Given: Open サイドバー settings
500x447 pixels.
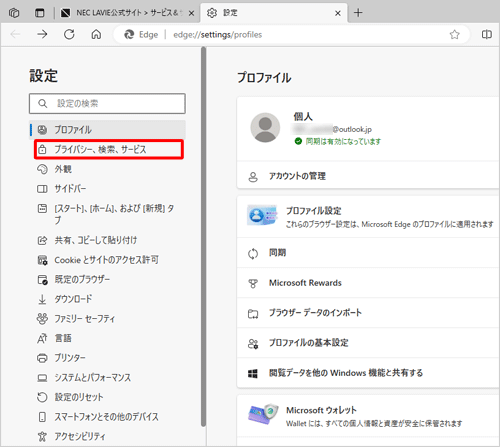Looking at the screenshot, I should (x=107, y=189).
